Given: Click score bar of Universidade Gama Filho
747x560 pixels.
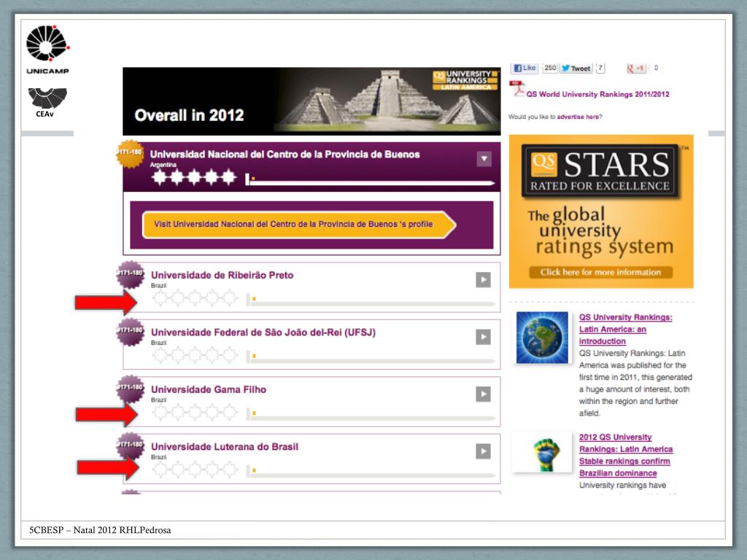Looking at the screenshot, I should 371,415.
